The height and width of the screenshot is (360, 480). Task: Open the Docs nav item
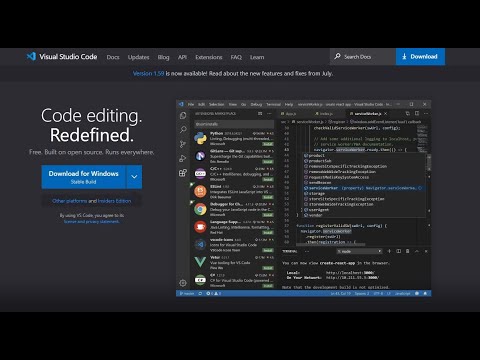(113, 57)
